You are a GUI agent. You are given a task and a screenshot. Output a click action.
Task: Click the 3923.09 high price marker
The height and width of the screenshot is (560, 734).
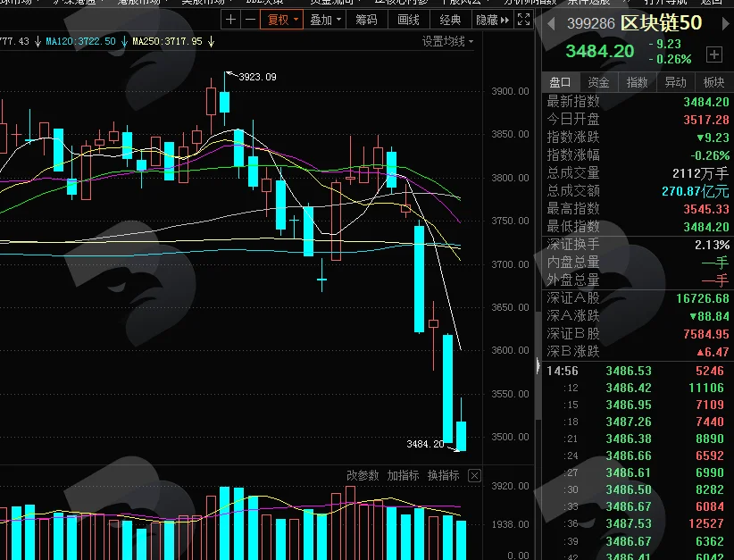tap(257, 77)
